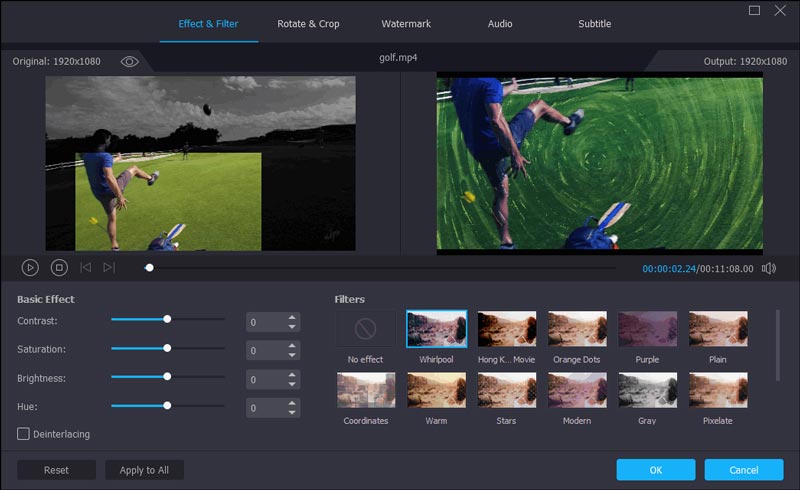Screen dimensions: 800x490
Task: Toggle original preview eye icon
Action: point(129,61)
